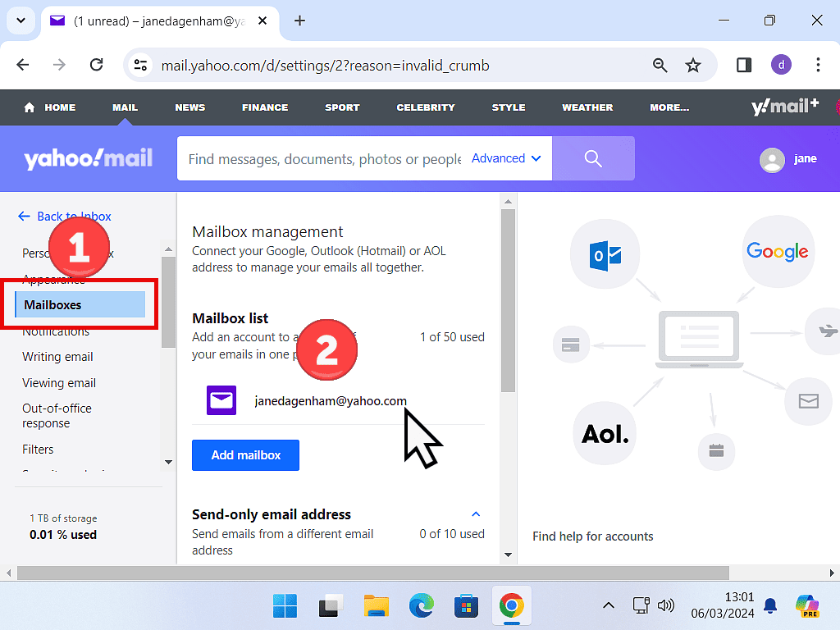This screenshot has height=630, width=840.
Task: Click the Add mailbox button
Action: pyautogui.click(x=245, y=455)
